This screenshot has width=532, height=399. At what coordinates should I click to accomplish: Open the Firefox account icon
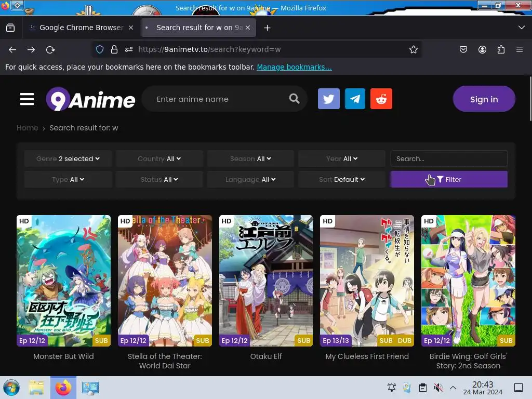click(482, 49)
